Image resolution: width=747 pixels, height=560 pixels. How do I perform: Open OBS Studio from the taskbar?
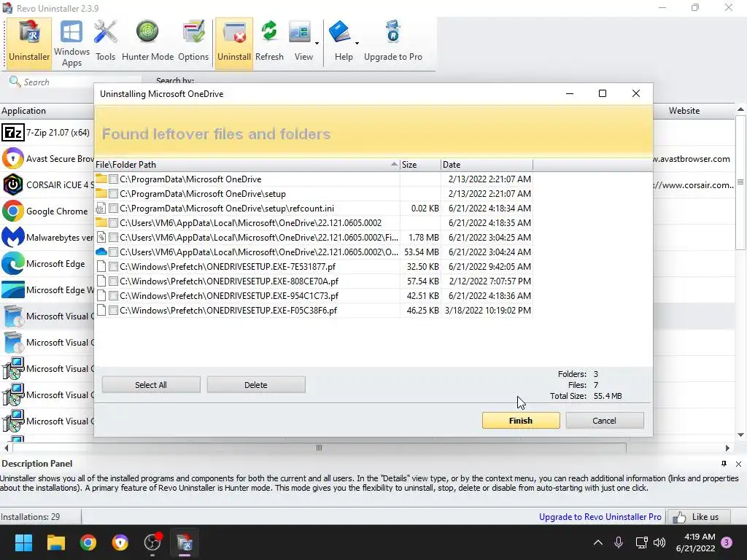coord(152,542)
